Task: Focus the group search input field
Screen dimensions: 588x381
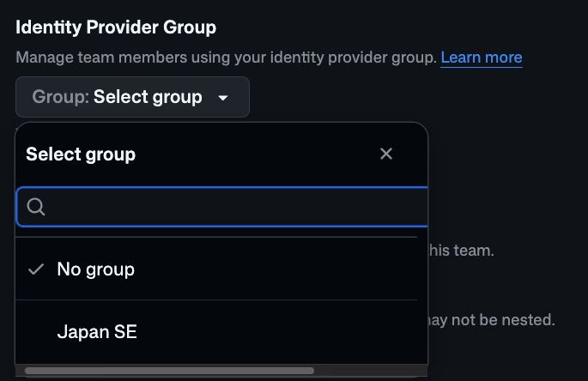Action: (x=222, y=207)
